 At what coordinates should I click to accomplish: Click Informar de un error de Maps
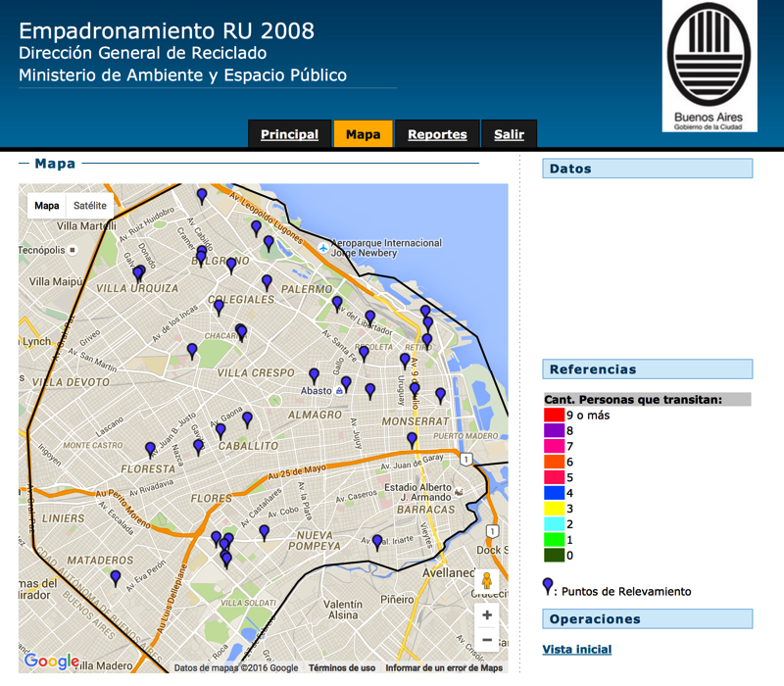pos(443,668)
